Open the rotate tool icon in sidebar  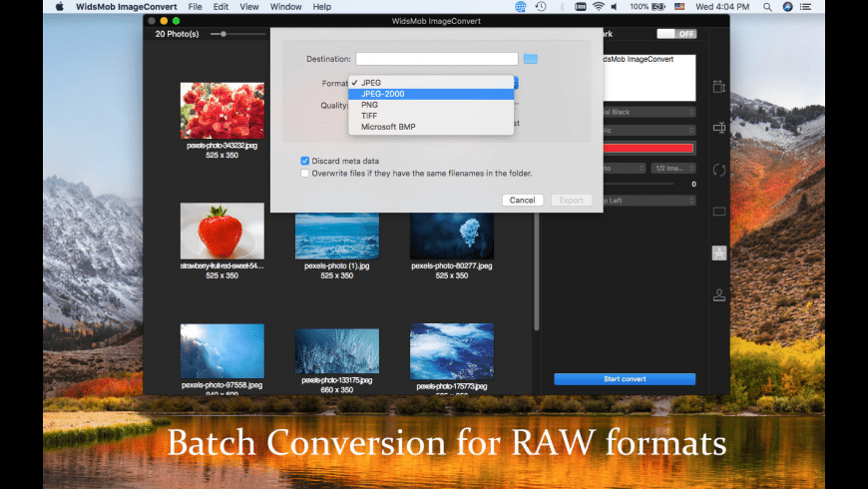coord(719,170)
